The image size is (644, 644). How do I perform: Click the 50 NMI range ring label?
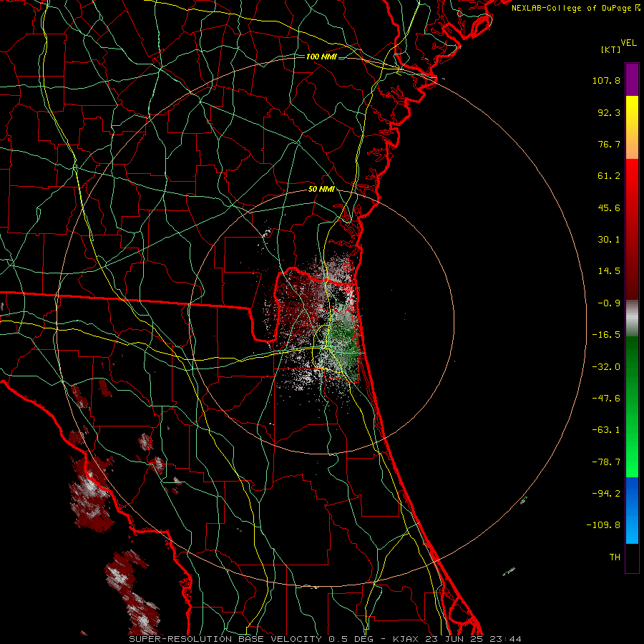tap(321, 189)
